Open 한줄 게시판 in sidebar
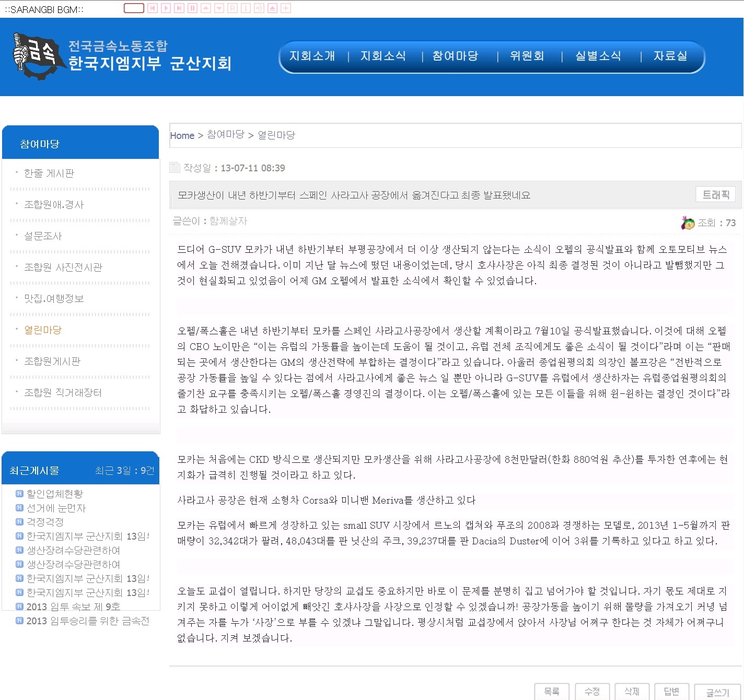Image resolution: width=744 pixels, height=700 pixels. (49, 173)
